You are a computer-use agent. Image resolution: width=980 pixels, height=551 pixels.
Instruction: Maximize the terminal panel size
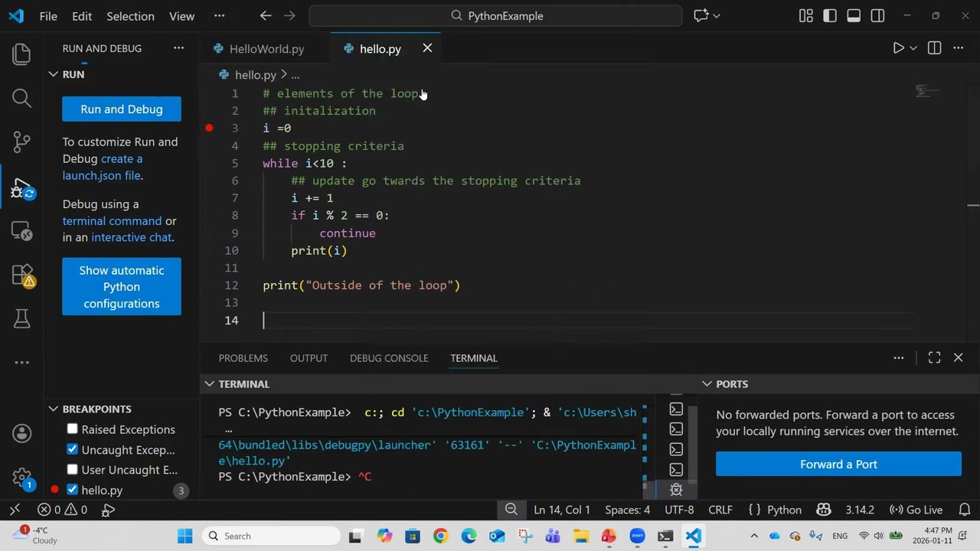click(x=934, y=357)
